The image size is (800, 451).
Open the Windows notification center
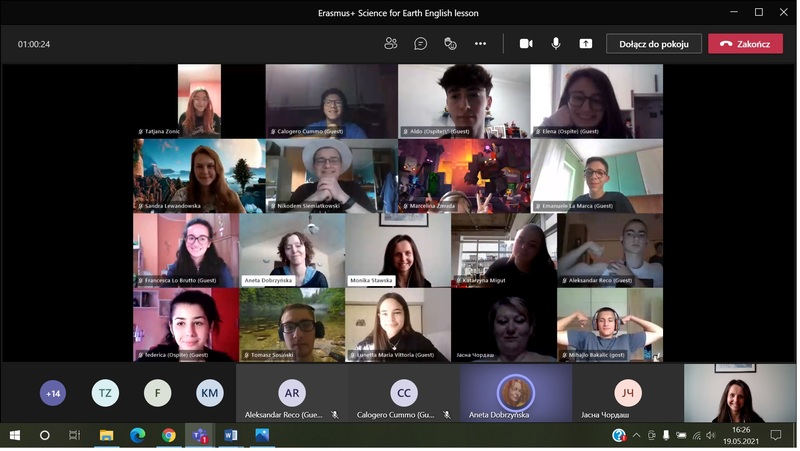click(775, 436)
